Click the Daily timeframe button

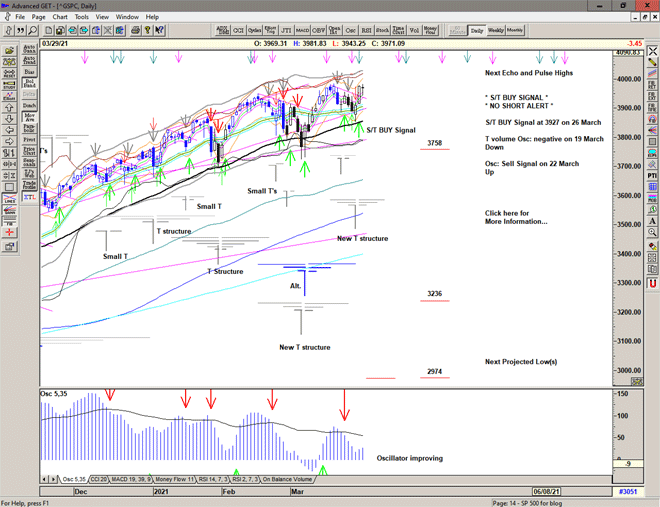tap(477, 30)
